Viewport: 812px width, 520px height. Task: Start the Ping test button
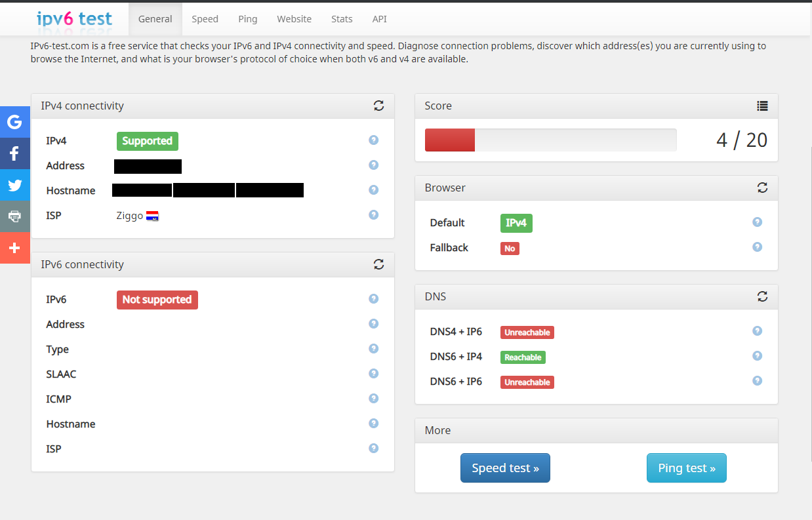click(x=686, y=468)
